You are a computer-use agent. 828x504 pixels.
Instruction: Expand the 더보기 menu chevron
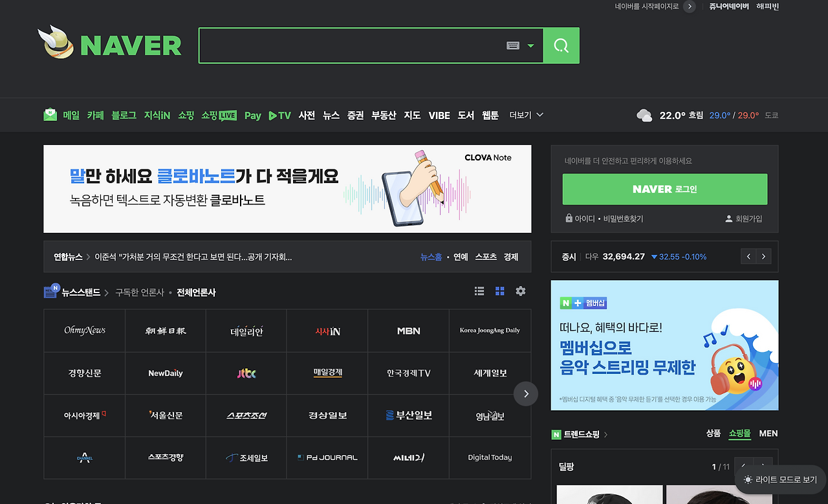540,115
